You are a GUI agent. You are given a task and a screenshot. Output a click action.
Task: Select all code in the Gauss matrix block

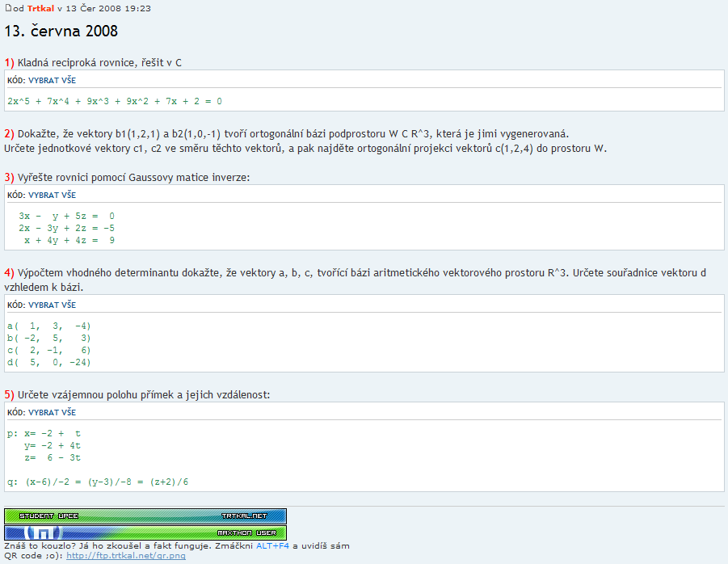pyautogui.click(x=53, y=195)
